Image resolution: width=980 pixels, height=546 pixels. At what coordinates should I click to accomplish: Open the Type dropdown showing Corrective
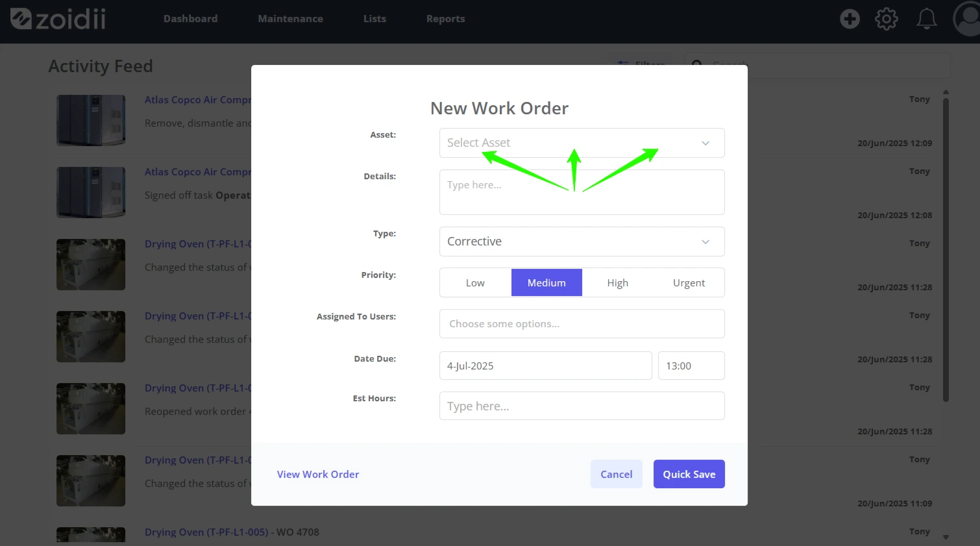tap(582, 242)
